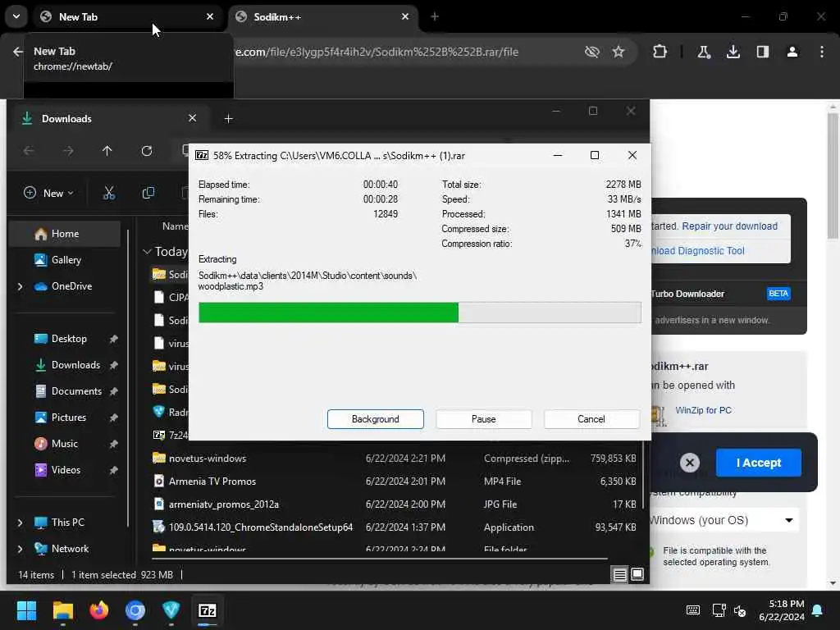Cancel the 7-Zip extraction
The height and width of the screenshot is (630, 840).
tap(591, 419)
